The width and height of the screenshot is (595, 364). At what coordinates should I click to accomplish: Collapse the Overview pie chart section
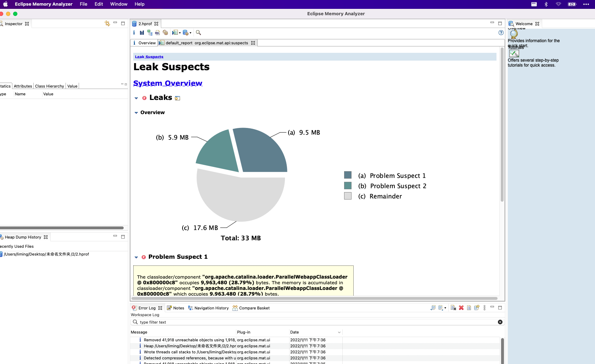[136, 113]
